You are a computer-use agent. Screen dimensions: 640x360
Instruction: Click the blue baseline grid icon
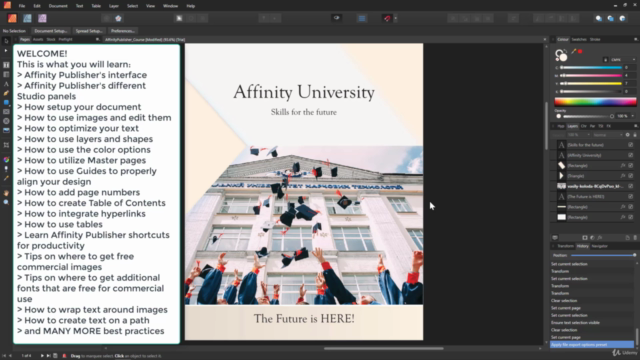362,18
